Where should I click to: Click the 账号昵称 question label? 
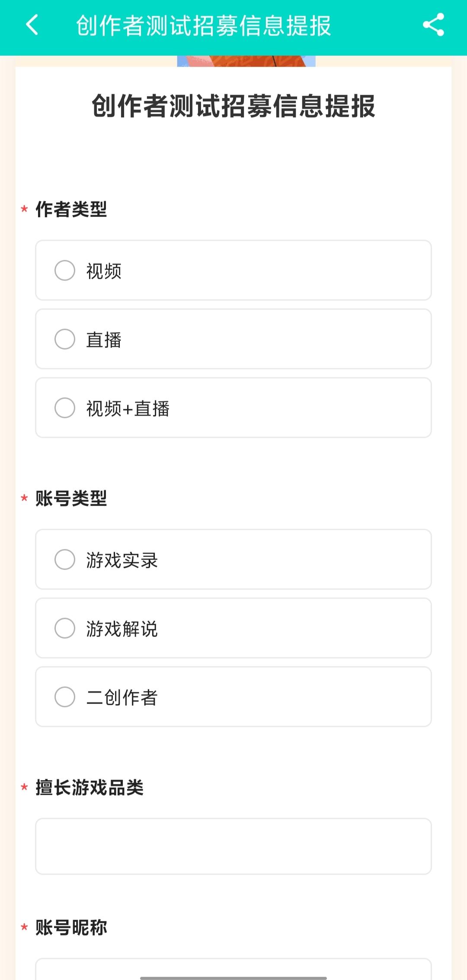tap(71, 928)
